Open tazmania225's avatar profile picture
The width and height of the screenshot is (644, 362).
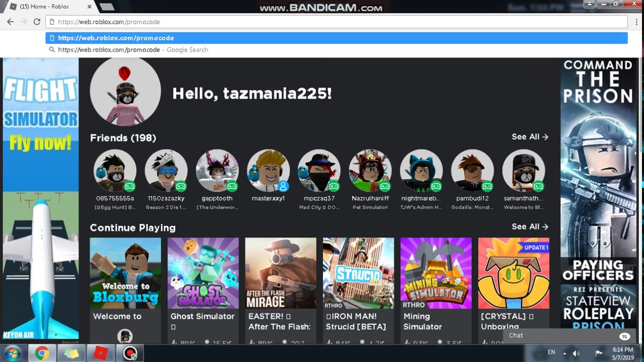tap(125, 91)
